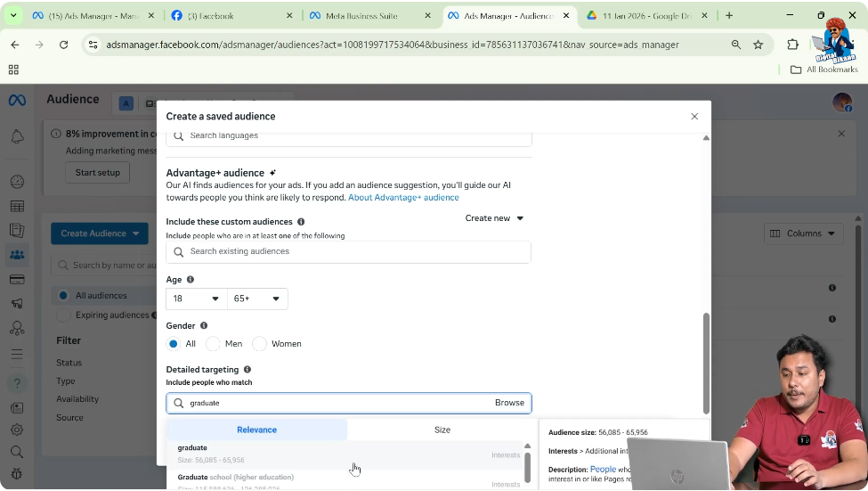Image resolution: width=868 pixels, height=491 pixels.
Task: Expand the Create new dropdown
Action: [x=495, y=218]
